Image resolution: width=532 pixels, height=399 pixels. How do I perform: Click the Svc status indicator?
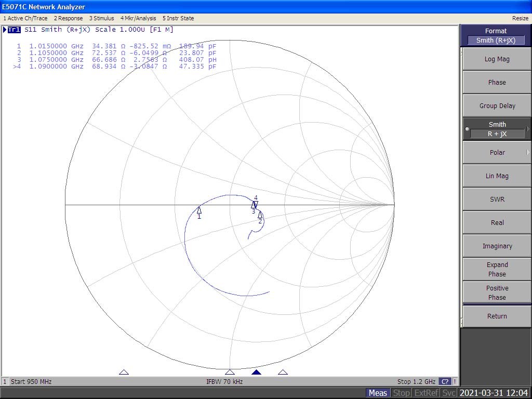tap(448, 393)
